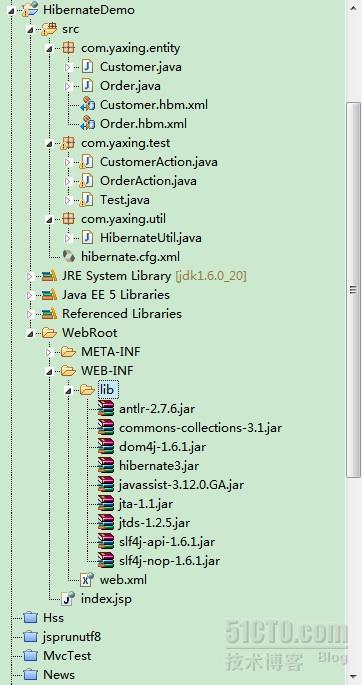Select HibernateUtil.java file
Screen dimensions: 362x685
pyautogui.click(x=150, y=238)
